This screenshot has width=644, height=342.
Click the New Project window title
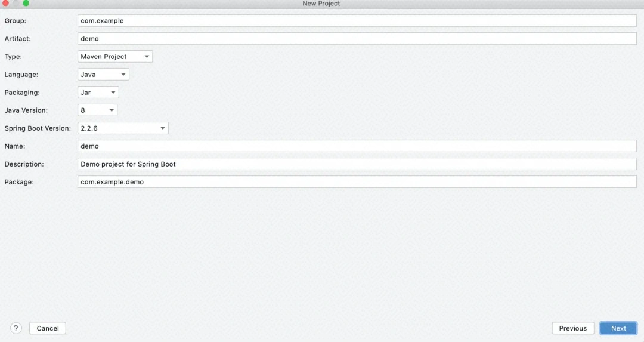(x=321, y=4)
